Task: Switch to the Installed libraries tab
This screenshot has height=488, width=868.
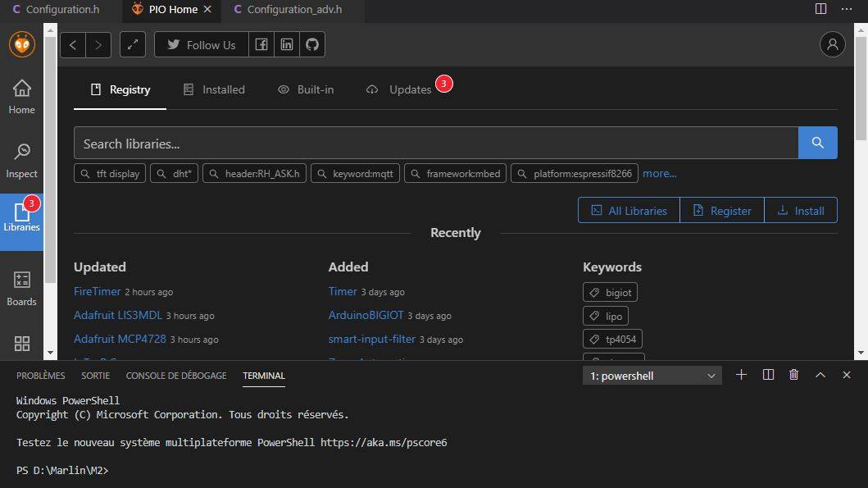Action: coord(214,89)
